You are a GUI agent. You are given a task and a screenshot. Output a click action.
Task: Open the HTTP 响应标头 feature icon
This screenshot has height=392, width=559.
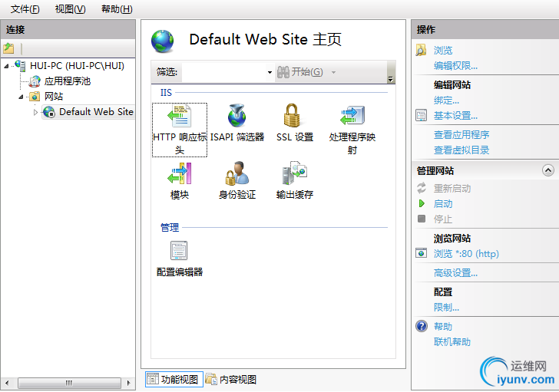click(180, 116)
